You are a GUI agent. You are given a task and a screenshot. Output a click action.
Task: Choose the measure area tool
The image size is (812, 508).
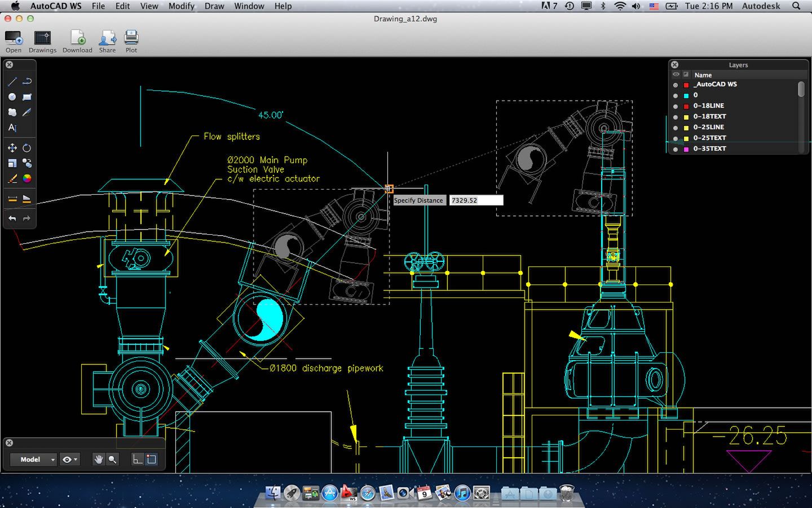point(27,199)
